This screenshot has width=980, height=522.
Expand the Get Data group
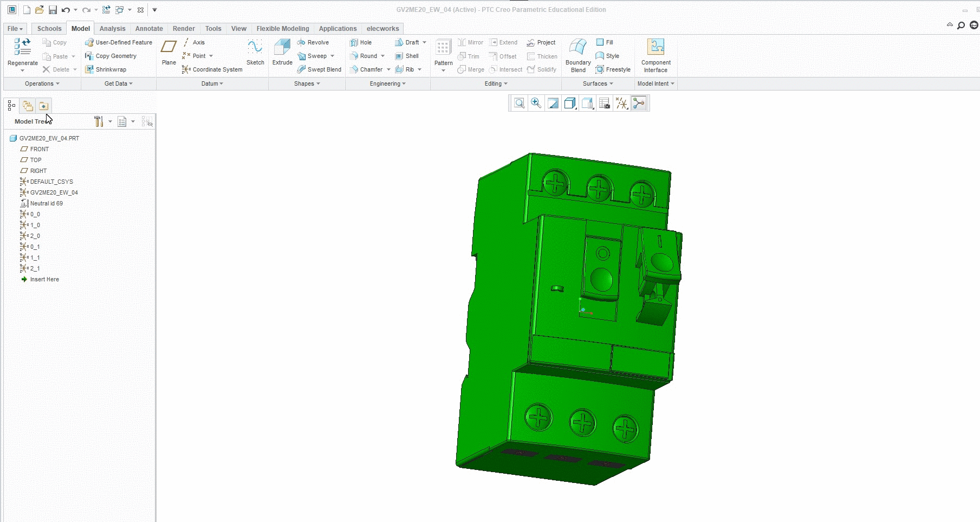coord(119,83)
